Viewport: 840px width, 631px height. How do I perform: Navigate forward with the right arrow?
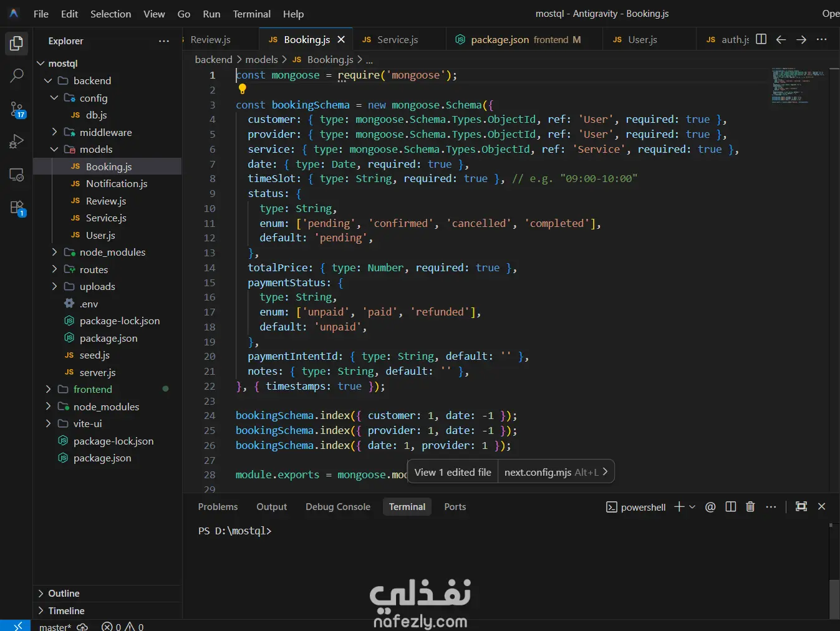pyautogui.click(x=801, y=39)
